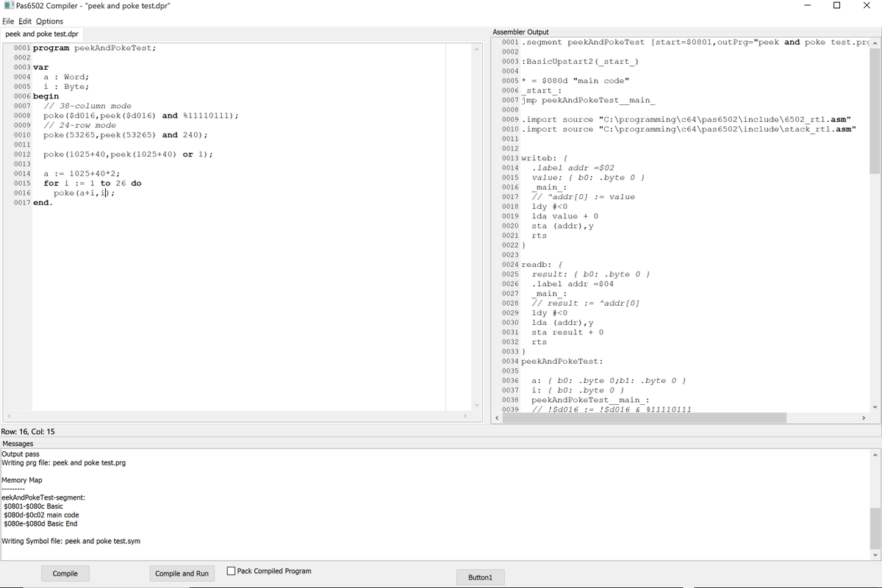Click assembler label 'peekAndPokeTest:'
Viewport: 882px width, 588px height.
click(562, 361)
